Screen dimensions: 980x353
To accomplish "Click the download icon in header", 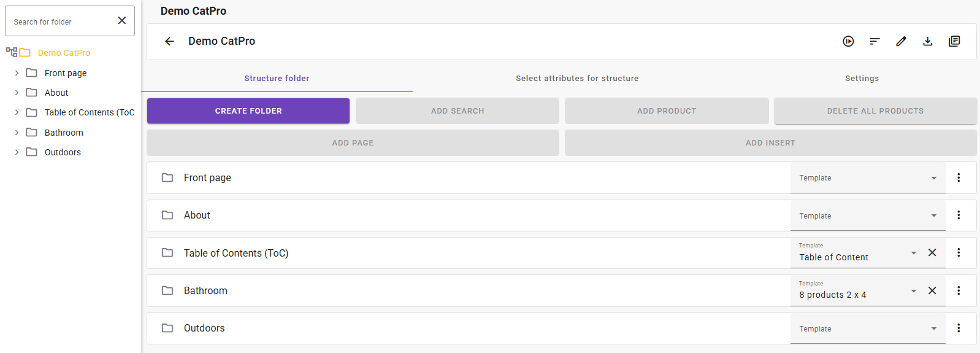I will point(928,41).
